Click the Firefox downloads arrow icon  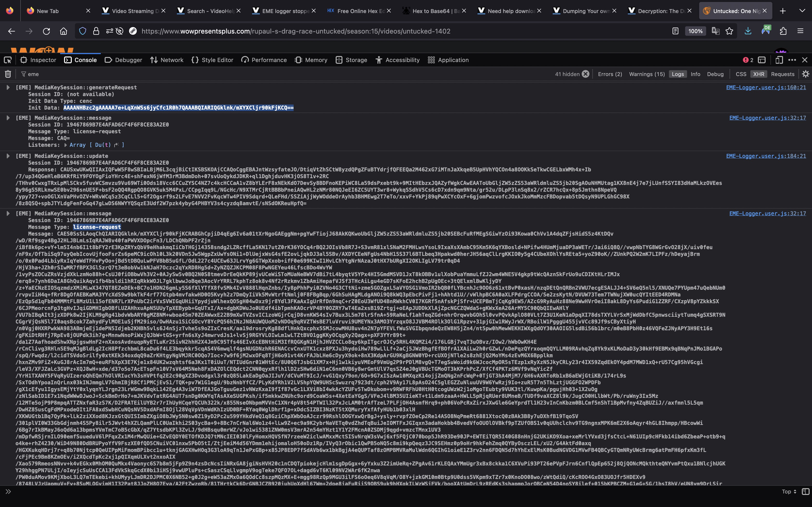click(748, 31)
